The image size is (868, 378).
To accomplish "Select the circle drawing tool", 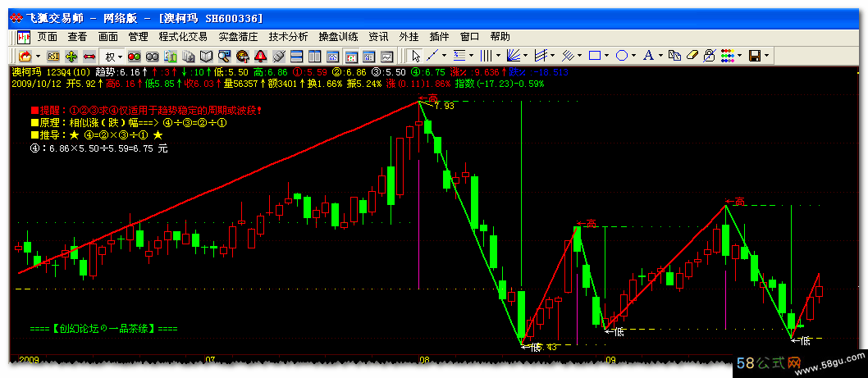I will tap(622, 56).
